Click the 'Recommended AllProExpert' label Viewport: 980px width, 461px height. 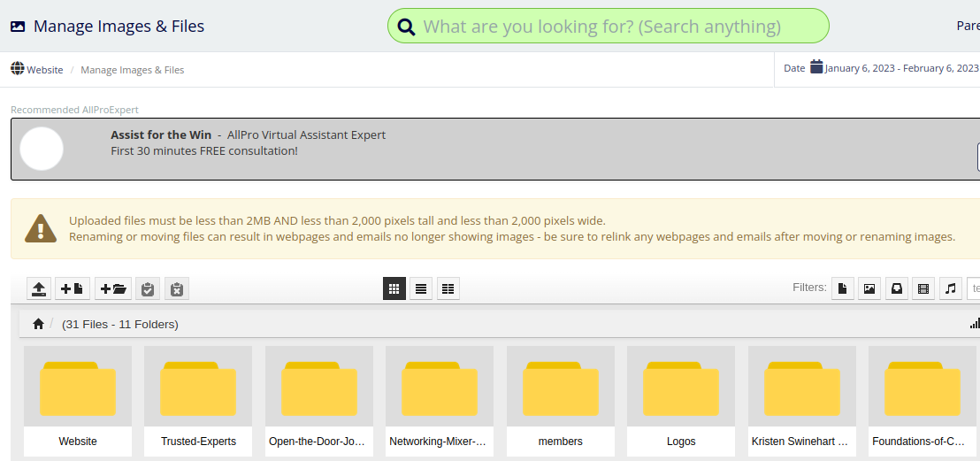(74, 110)
